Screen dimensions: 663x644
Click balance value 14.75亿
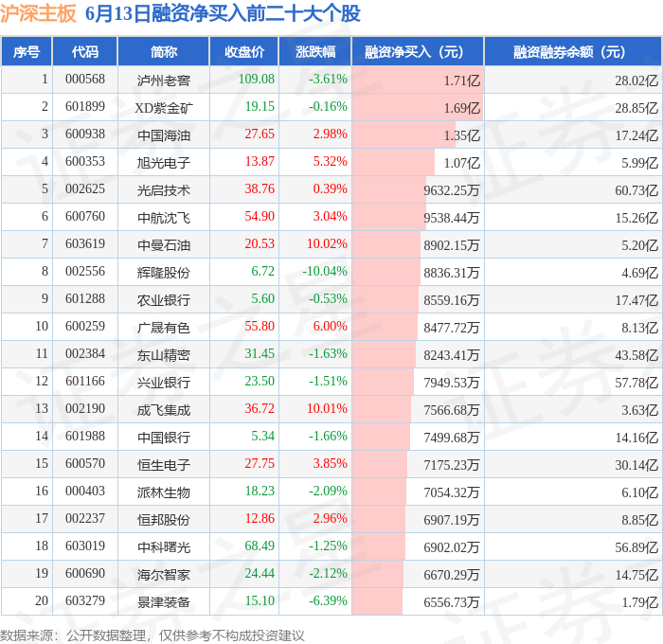click(x=636, y=575)
